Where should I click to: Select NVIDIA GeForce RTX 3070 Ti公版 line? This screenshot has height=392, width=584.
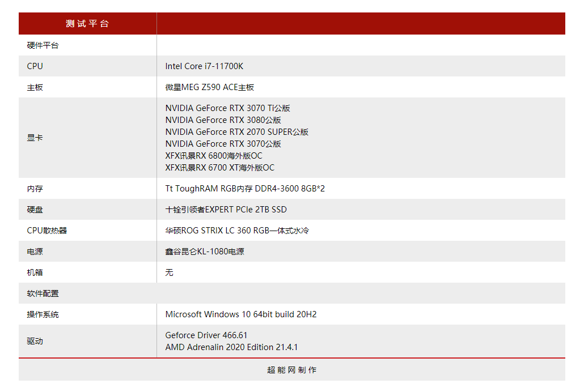(x=227, y=108)
